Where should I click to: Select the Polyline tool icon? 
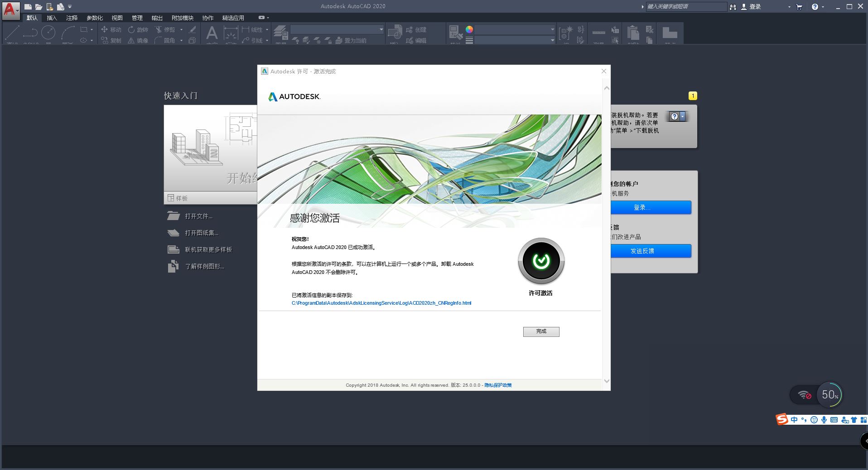[30, 33]
